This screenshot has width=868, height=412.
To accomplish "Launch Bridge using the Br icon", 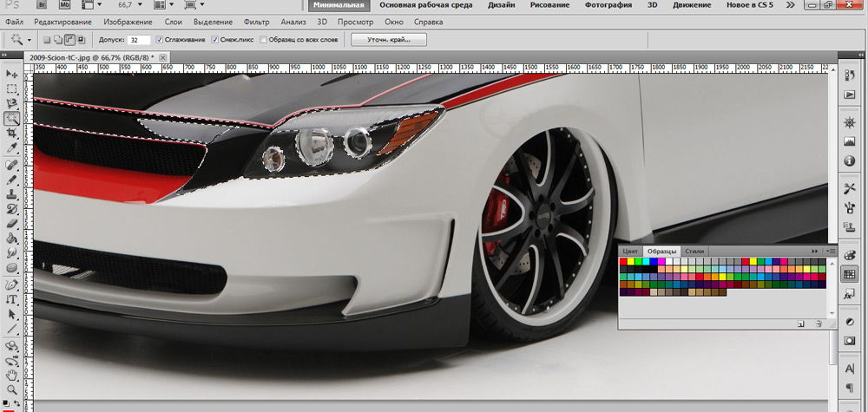I will pos(42,5).
